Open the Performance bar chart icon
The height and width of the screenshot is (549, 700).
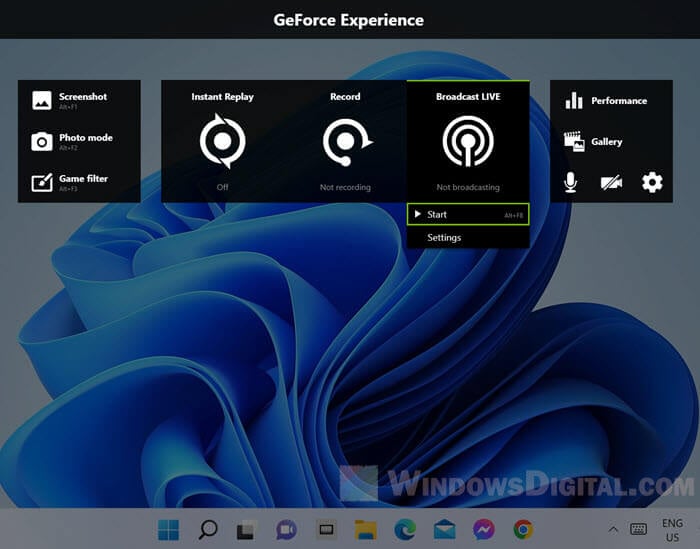pos(574,101)
